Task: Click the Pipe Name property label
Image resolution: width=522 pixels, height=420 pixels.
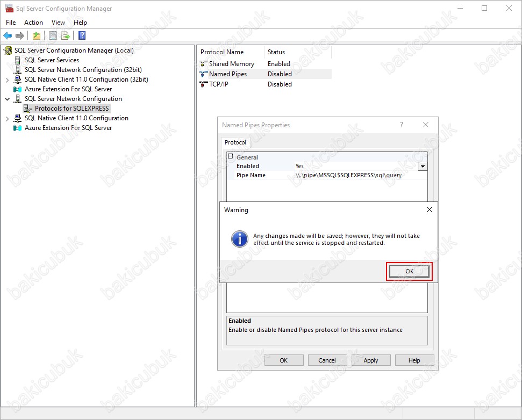Action: (x=251, y=175)
